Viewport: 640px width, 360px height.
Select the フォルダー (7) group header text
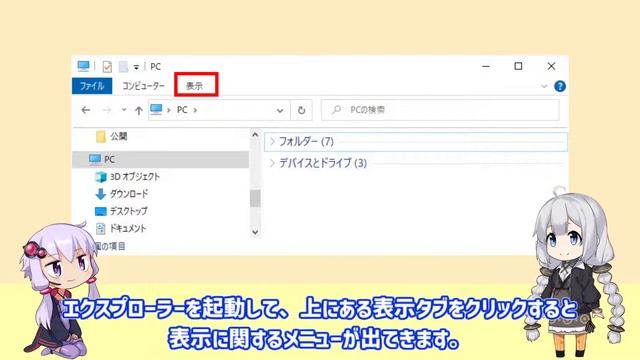306,142
